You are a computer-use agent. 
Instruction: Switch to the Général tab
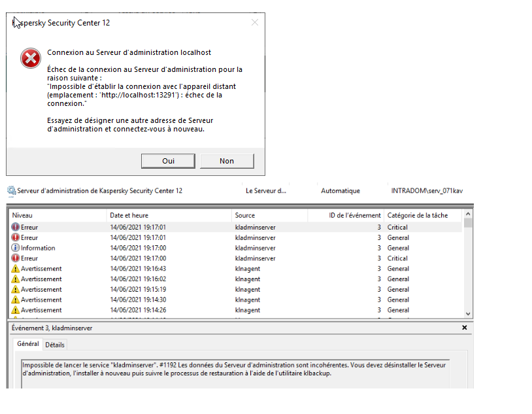[28, 344]
